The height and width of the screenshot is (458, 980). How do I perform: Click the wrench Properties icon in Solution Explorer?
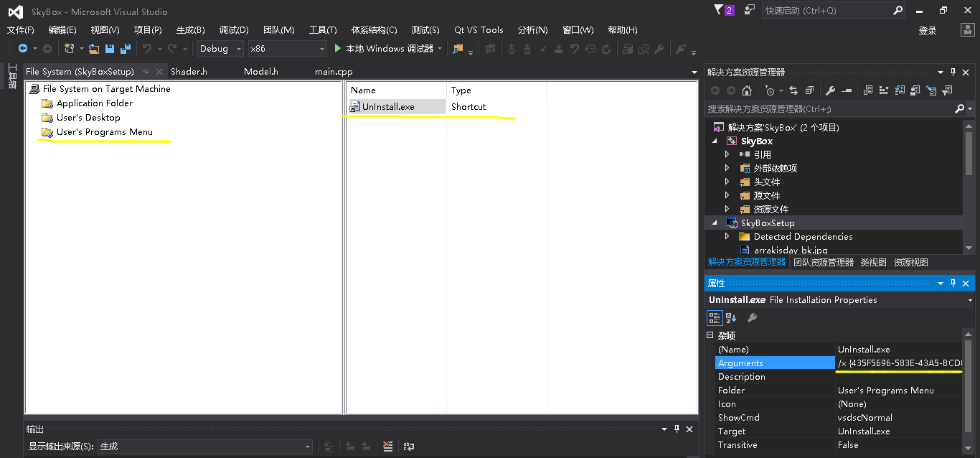point(831,90)
